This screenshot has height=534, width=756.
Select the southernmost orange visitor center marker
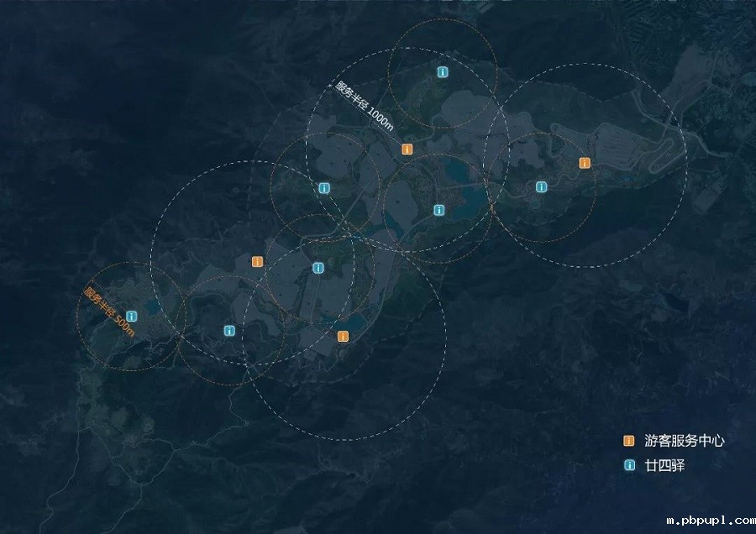(343, 337)
